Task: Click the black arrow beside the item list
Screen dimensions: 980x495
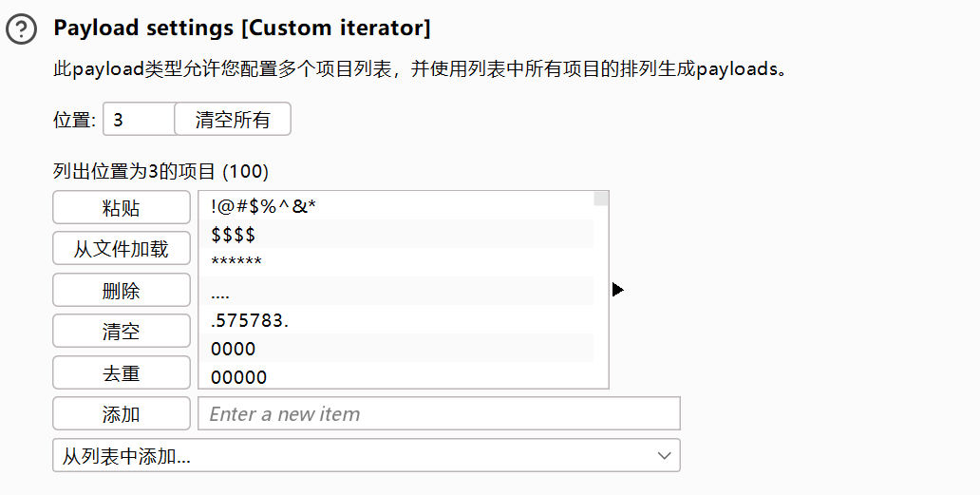Action: pos(617,289)
